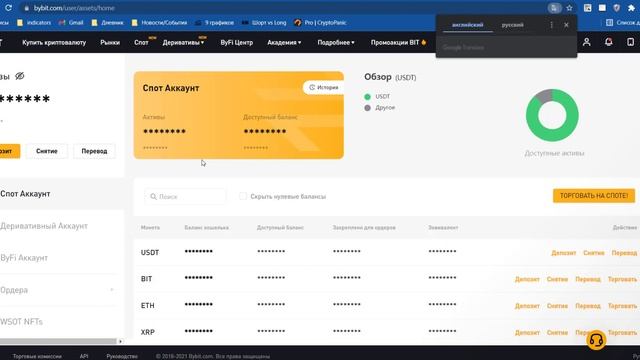Go to Рынки page
Viewport: 640px width, 360px height.
(110, 42)
